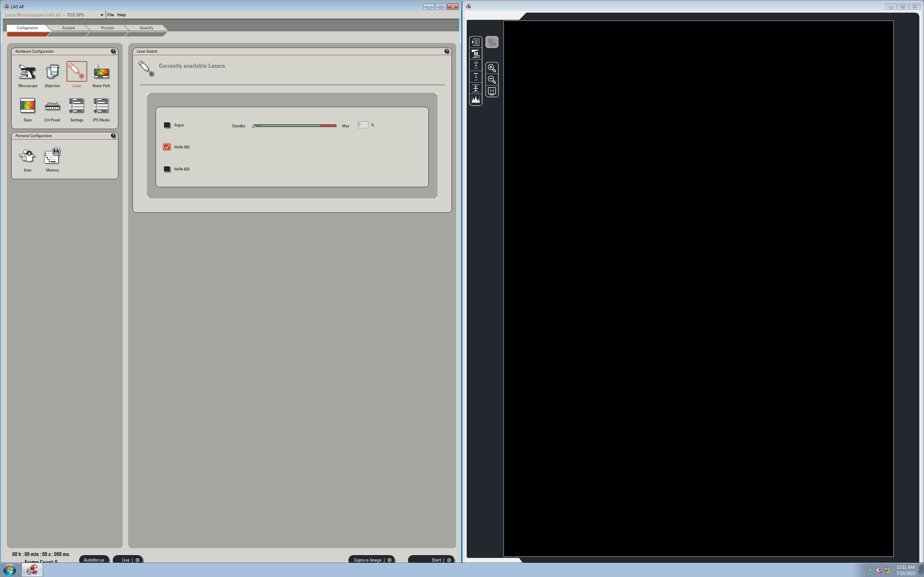Enable the HeNe 633 laser checkbox
The width and height of the screenshot is (924, 577).
tap(167, 169)
